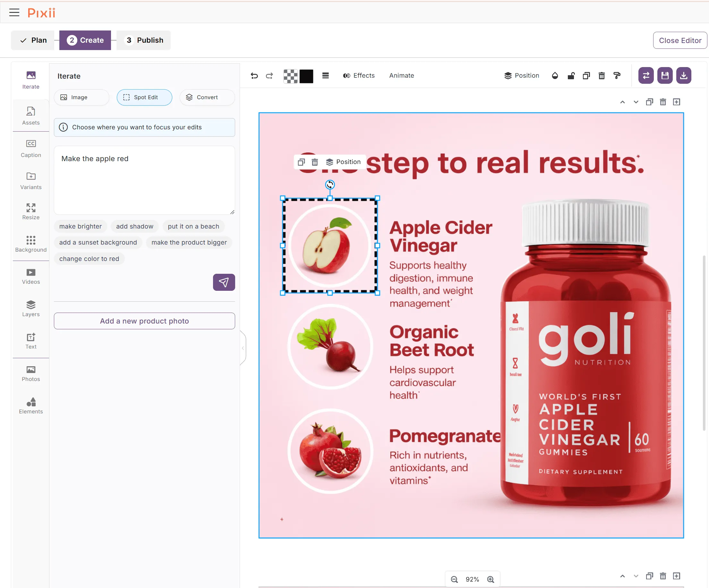Select the Spot Edit mode option
The width and height of the screenshot is (709, 588).
tap(144, 97)
